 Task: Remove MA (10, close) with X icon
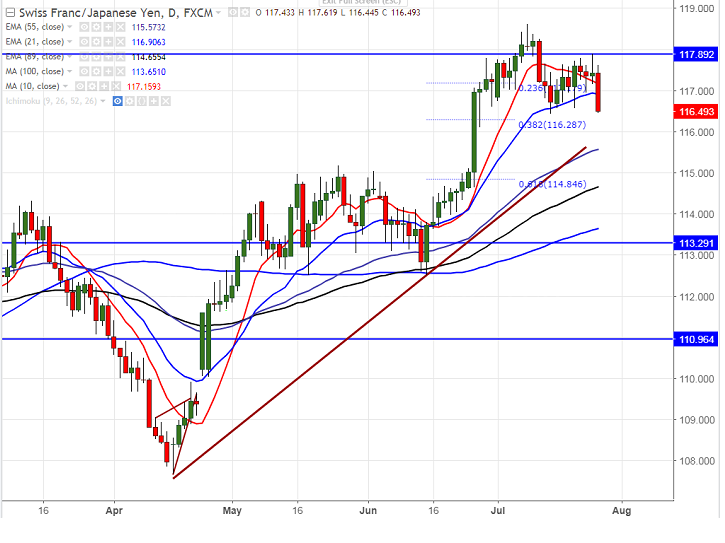tap(116, 86)
